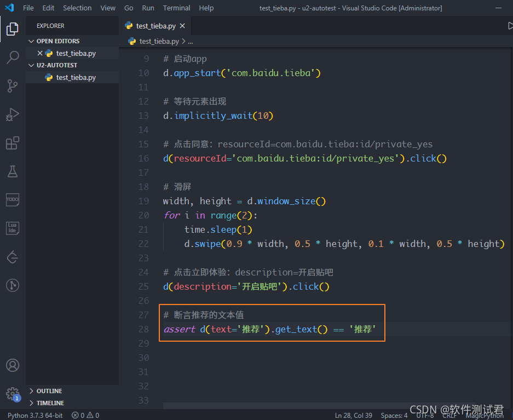Click the app_start call on line 10
The height and width of the screenshot is (420, 513).
click(x=197, y=73)
